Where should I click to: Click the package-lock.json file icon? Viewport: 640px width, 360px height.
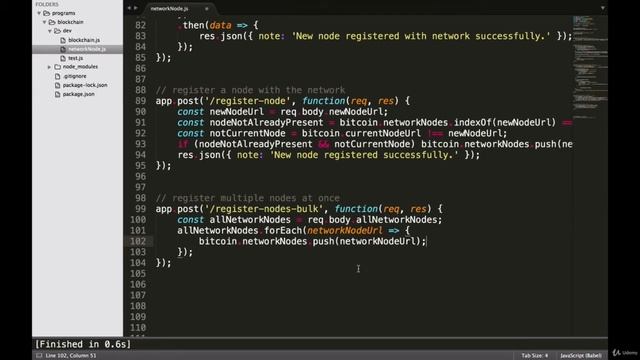(58, 85)
